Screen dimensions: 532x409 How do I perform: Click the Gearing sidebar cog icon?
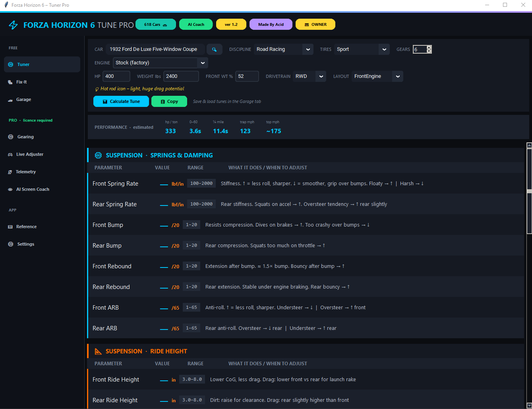11,137
